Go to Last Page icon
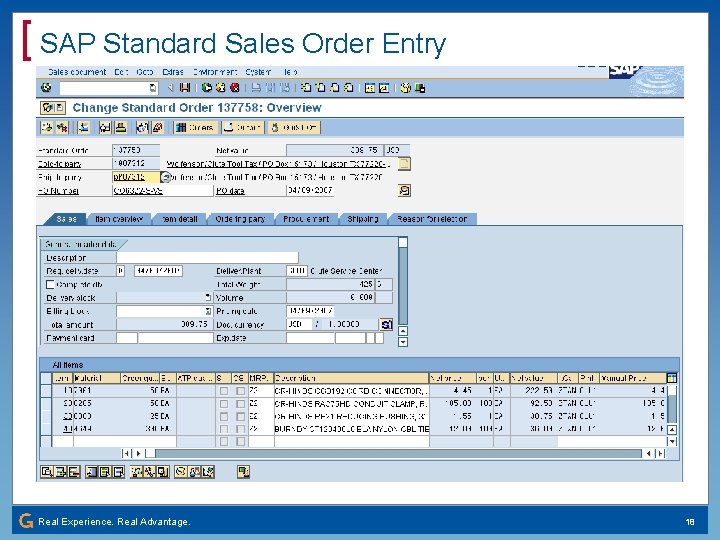The height and width of the screenshot is (540, 720). (349, 87)
